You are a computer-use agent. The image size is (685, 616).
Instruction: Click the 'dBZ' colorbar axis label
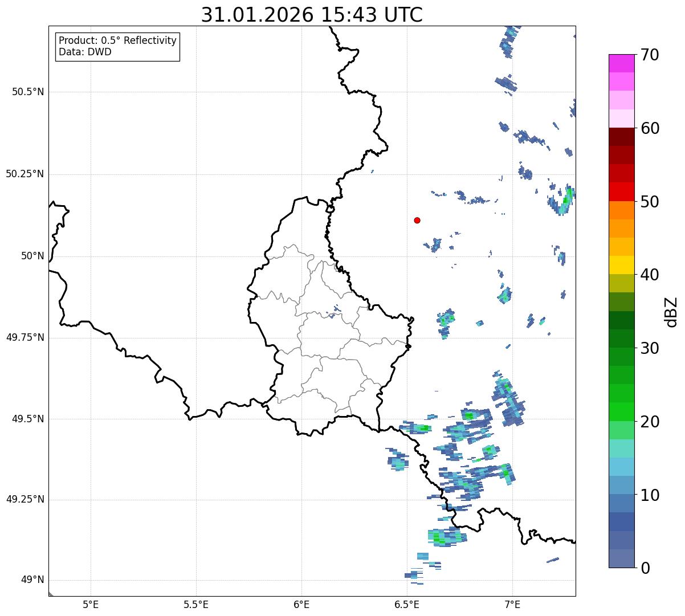pyautogui.click(x=671, y=312)
